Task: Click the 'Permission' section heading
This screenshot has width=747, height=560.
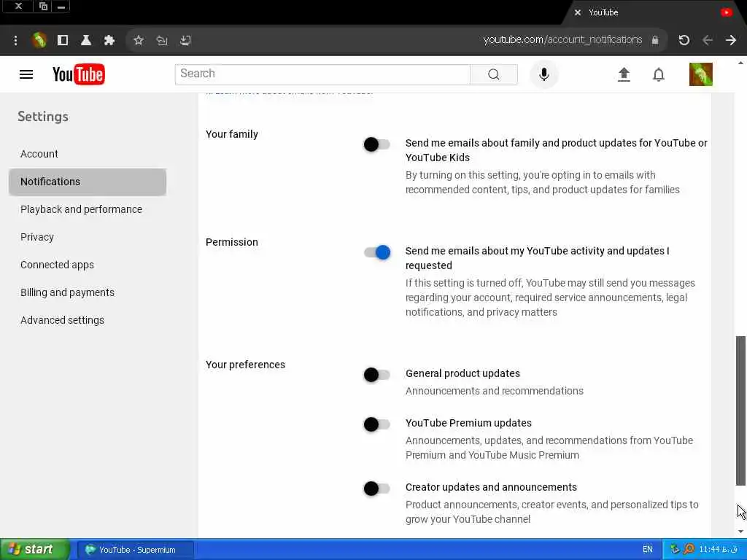Action: (232, 242)
